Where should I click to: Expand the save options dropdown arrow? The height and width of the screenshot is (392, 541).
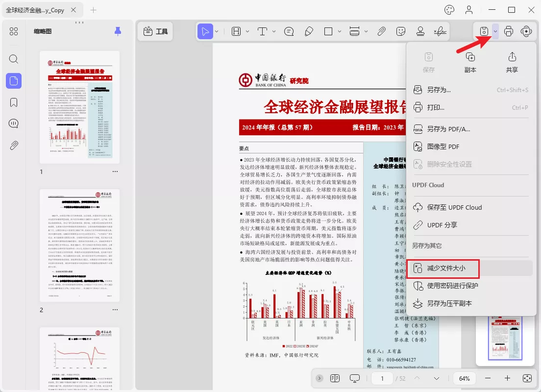[x=495, y=31]
